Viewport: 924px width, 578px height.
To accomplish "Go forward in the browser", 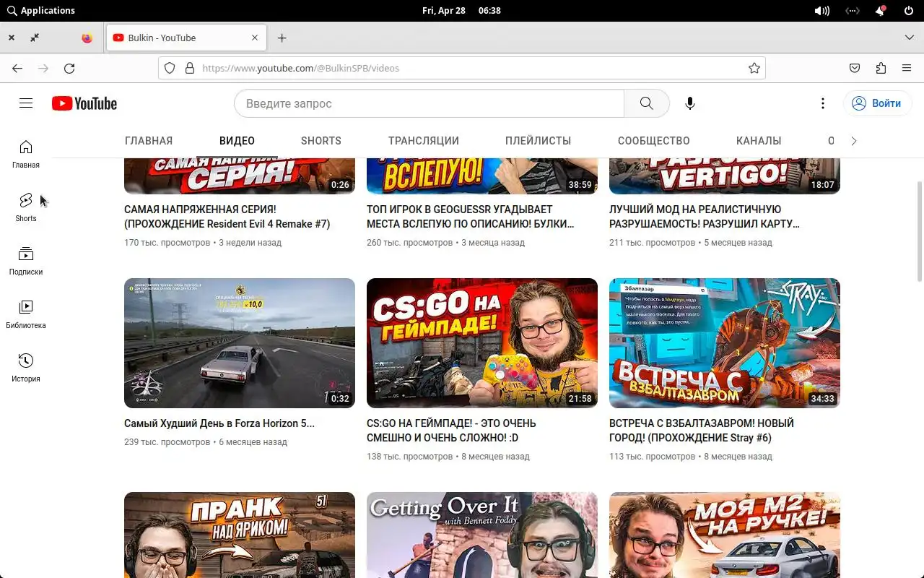I will (43, 68).
